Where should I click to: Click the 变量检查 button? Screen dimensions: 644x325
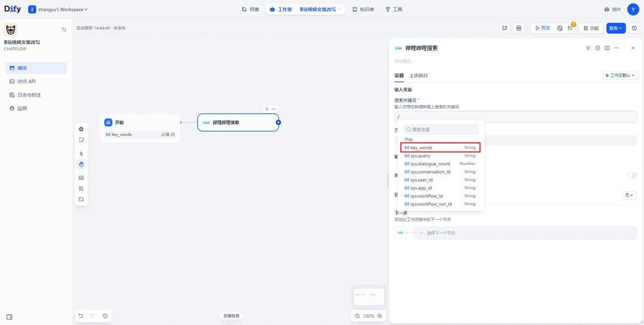pos(231,316)
